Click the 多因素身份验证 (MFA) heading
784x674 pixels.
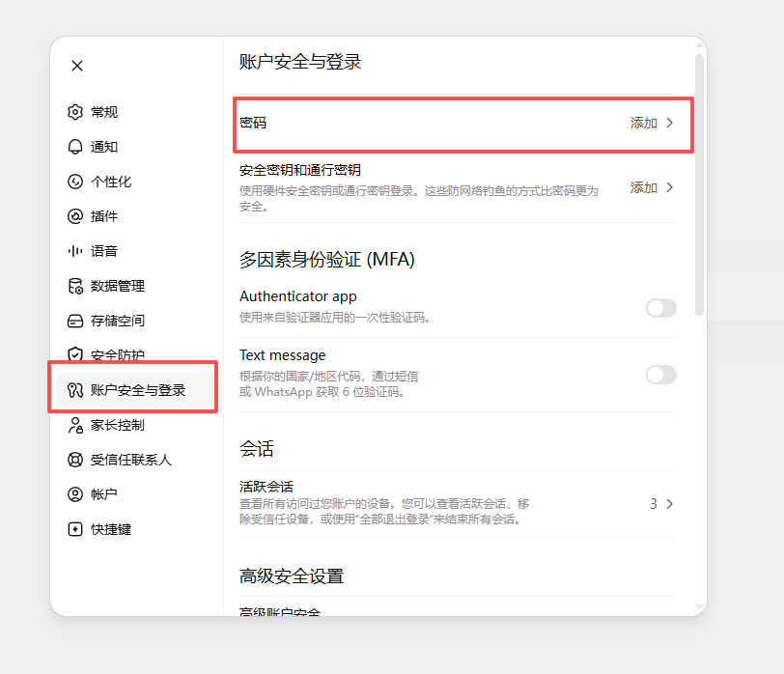click(x=327, y=260)
